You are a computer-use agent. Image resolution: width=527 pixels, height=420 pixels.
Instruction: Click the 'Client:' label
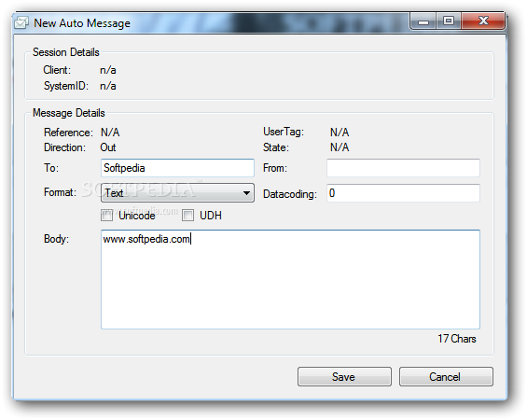point(57,70)
